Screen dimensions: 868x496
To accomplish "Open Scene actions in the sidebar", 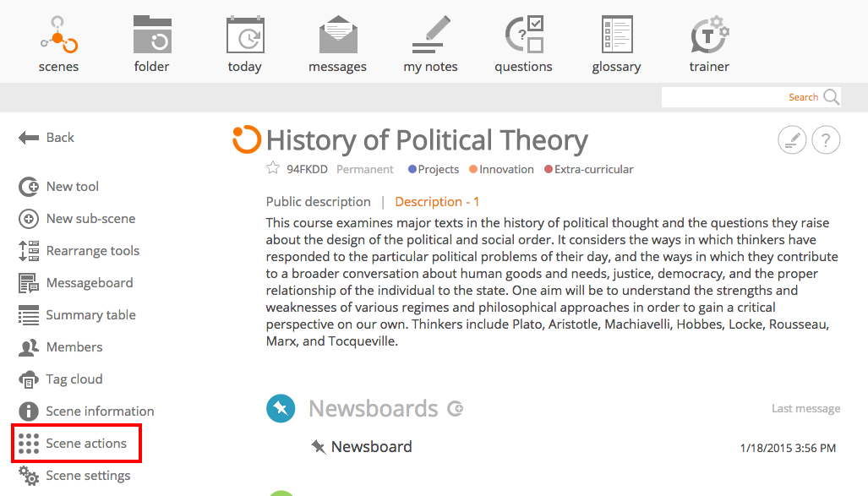I will point(76,444).
